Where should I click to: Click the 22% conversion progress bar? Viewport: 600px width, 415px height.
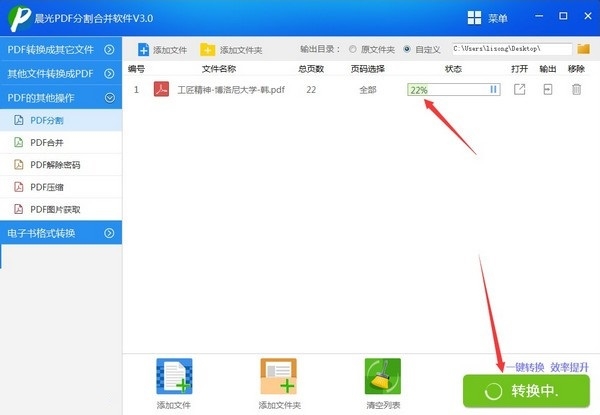pos(454,90)
